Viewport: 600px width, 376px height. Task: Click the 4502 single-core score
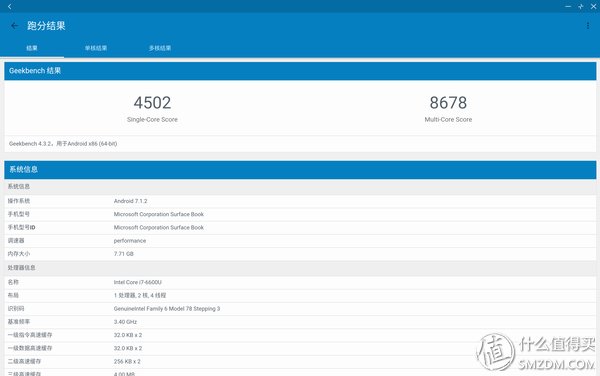click(152, 103)
